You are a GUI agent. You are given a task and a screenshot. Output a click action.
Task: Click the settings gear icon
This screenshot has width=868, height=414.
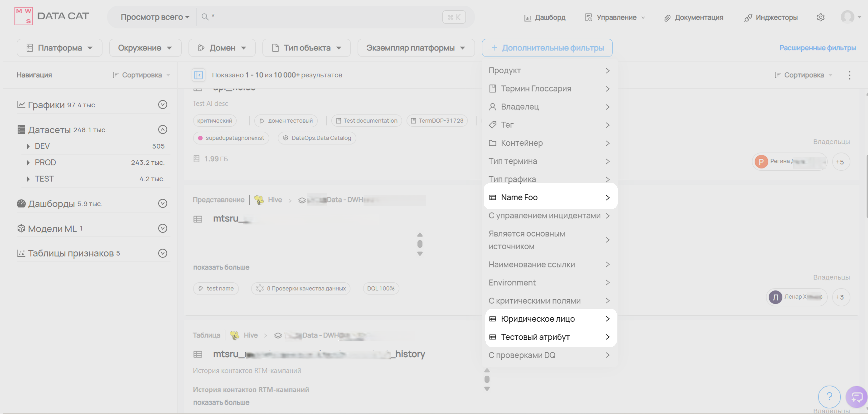pos(821,17)
